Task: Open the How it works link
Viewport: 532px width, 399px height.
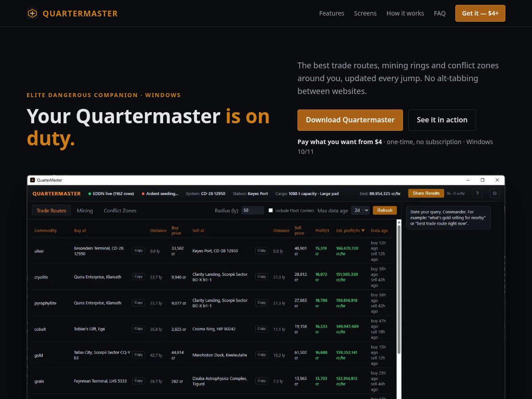Action: [x=405, y=13]
